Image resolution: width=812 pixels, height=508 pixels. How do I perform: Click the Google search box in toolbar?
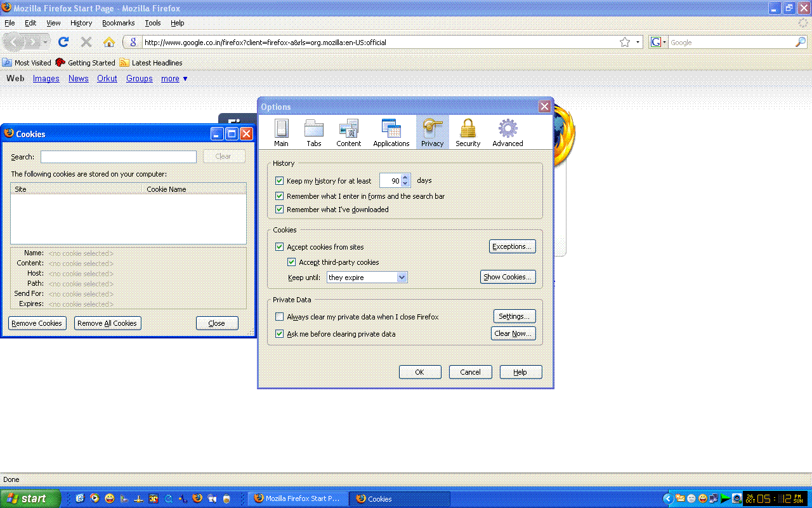point(731,43)
